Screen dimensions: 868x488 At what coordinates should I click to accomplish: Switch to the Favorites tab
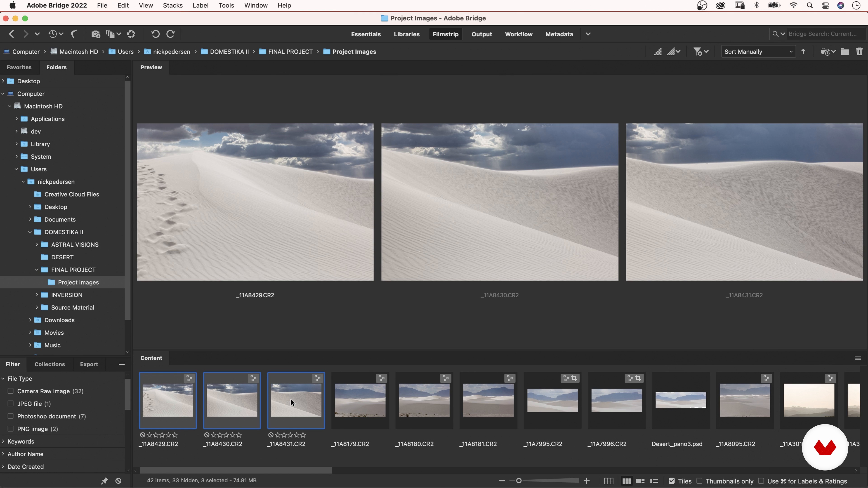(19, 67)
